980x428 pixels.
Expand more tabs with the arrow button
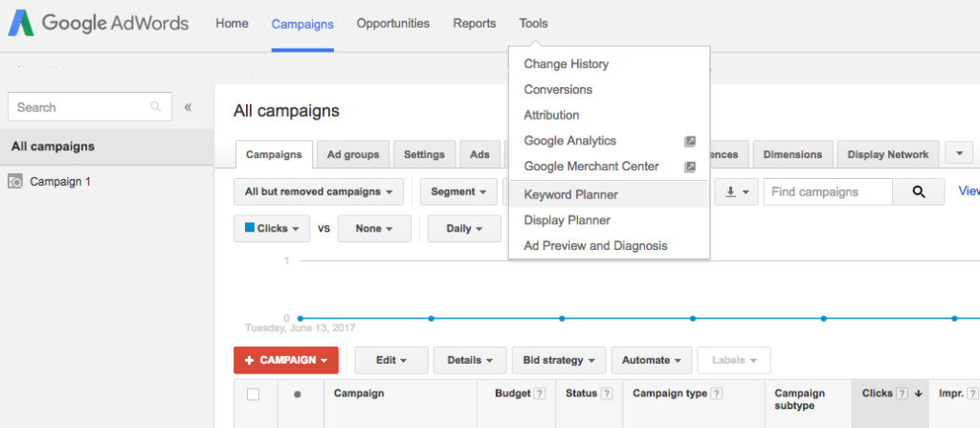tap(960, 154)
